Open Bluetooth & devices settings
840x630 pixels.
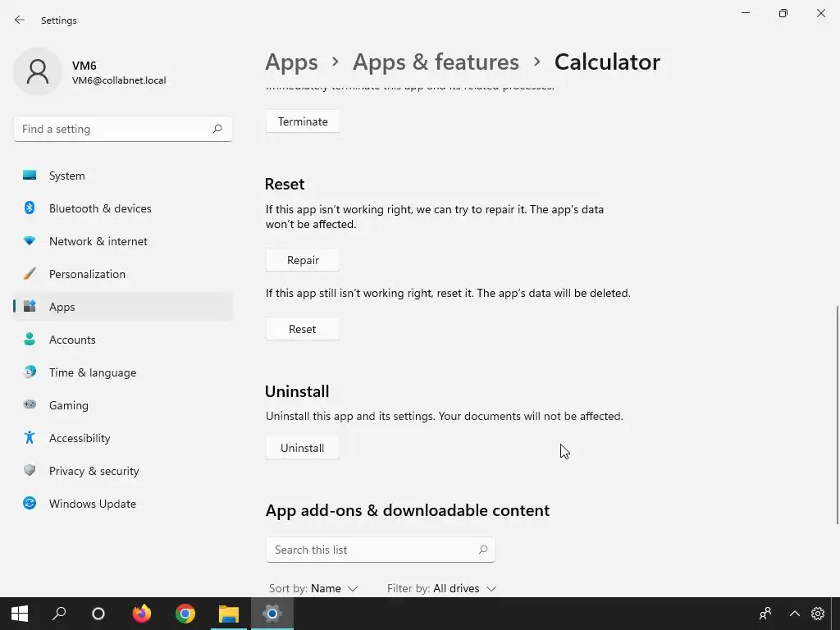coord(123,208)
